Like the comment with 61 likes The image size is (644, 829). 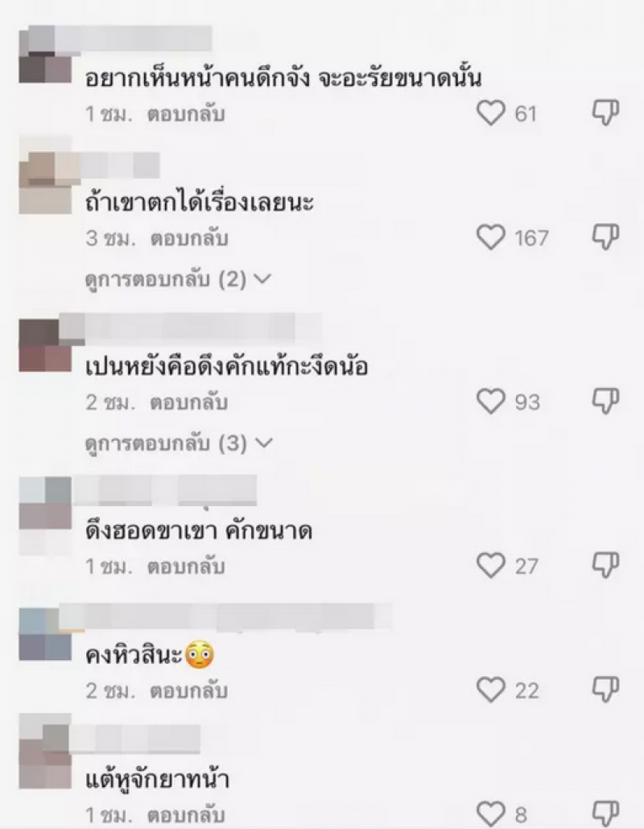(491, 113)
